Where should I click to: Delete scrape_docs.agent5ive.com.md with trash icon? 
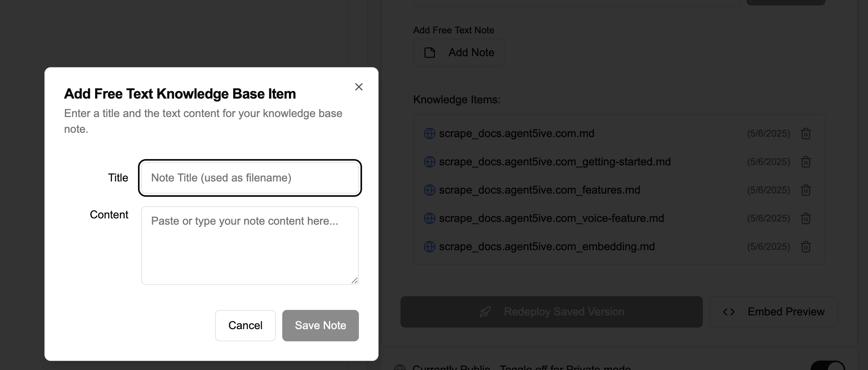tap(805, 134)
